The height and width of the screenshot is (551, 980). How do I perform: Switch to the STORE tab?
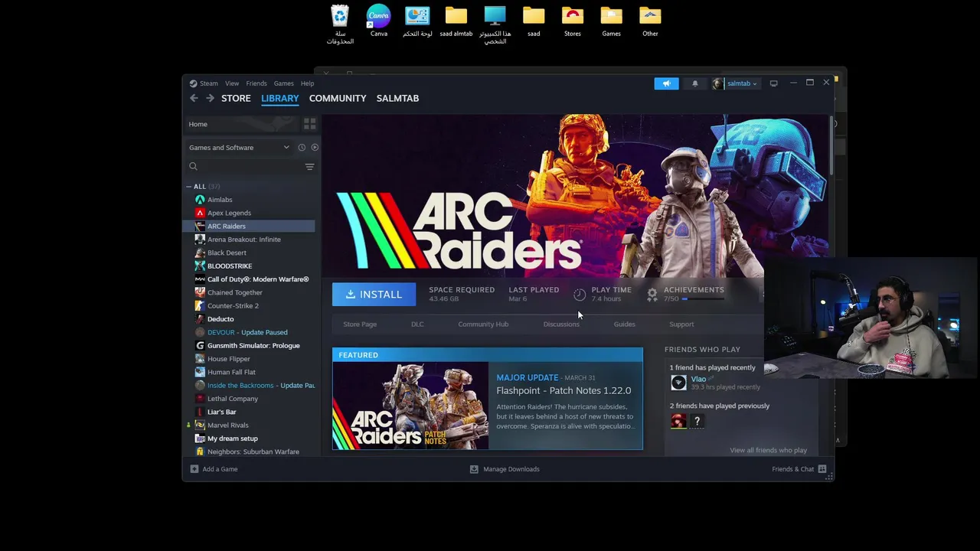(x=236, y=98)
